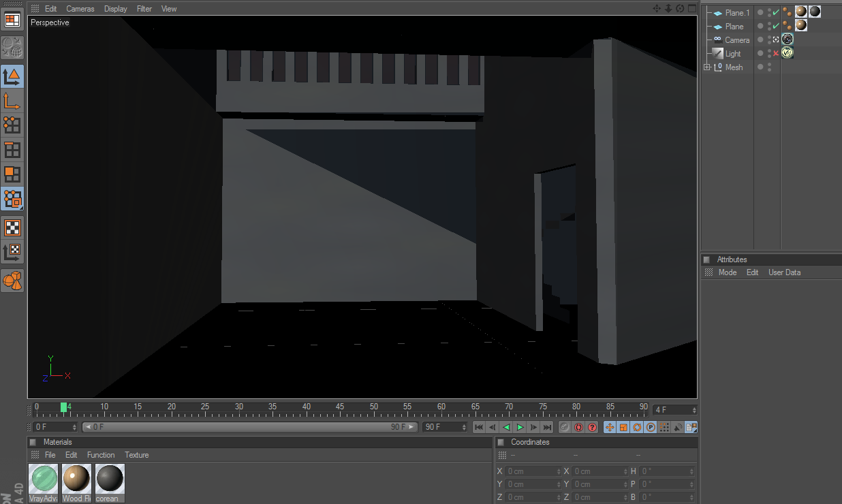The image size is (842, 504).
Task: Toggle Mesh's visibility dots
Action: click(x=769, y=67)
